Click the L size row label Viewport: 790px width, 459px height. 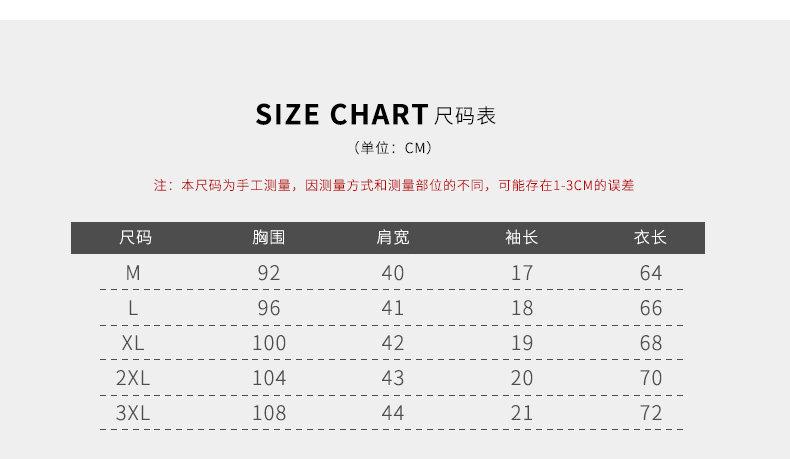click(x=133, y=308)
